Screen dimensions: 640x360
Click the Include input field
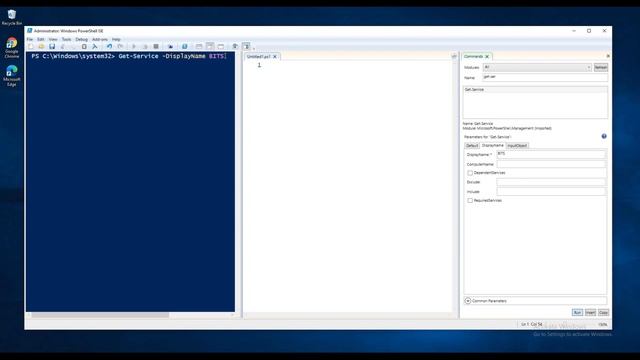(x=551, y=191)
